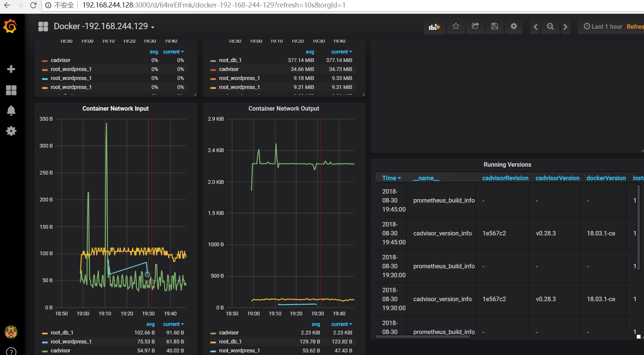Open the Create plus menu in sidebar
This screenshot has height=355, width=644.
(11, 69)
